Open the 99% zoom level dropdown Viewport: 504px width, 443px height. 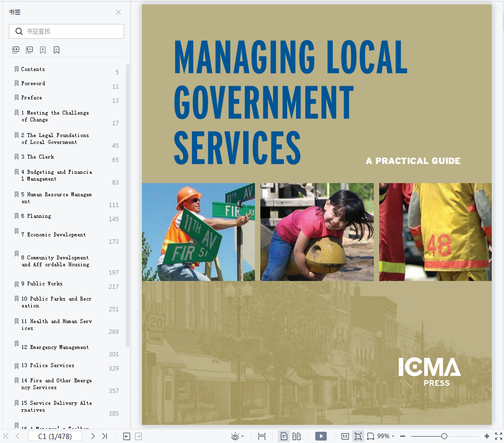386,436
